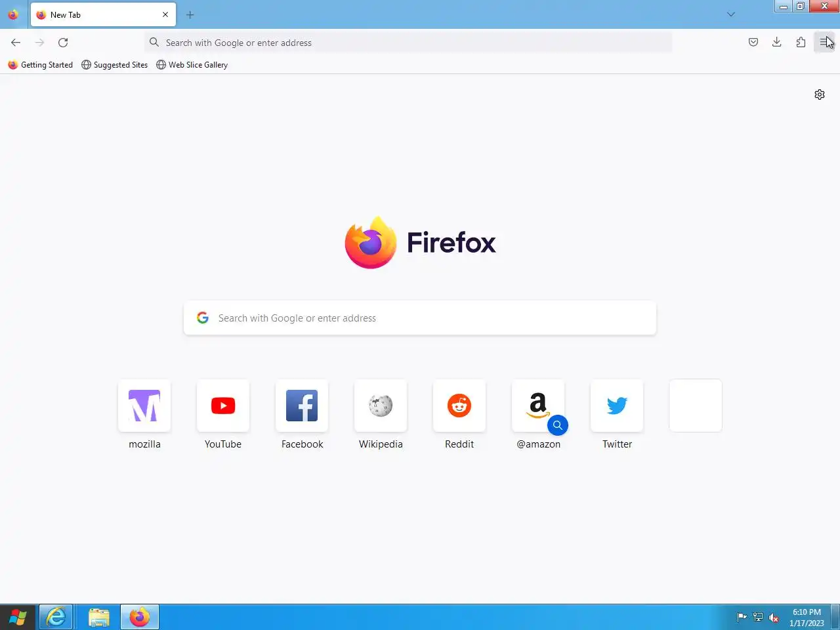Viewport: 840px width, 630px height.
Task: Open the new tab personalize gear
Action: (x=820, y=94)
